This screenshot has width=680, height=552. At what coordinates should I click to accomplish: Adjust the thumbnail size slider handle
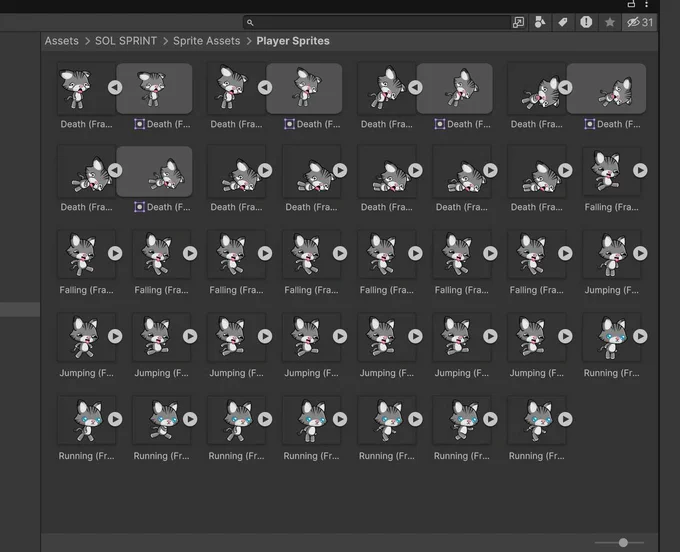pyautogui.click(x=623, y=542)
